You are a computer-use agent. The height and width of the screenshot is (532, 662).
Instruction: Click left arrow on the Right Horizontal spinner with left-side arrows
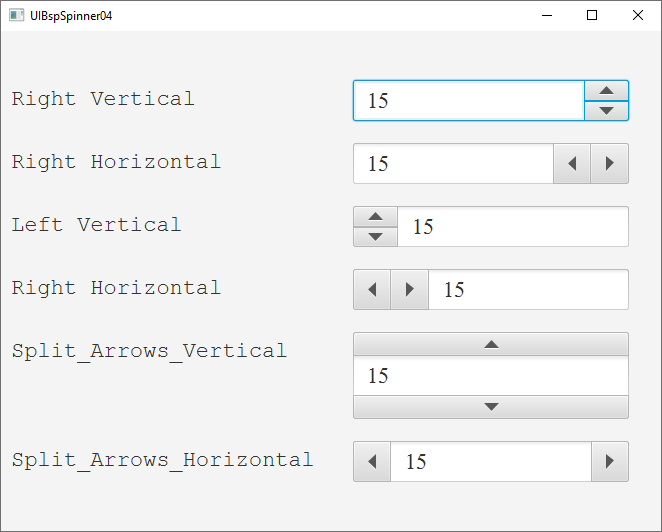coord(372,290)
